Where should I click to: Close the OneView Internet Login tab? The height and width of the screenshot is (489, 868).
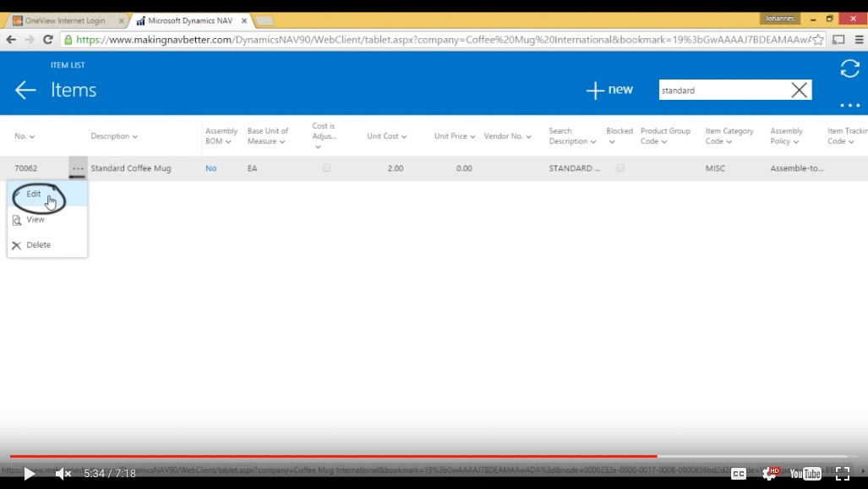click(121, 21)
